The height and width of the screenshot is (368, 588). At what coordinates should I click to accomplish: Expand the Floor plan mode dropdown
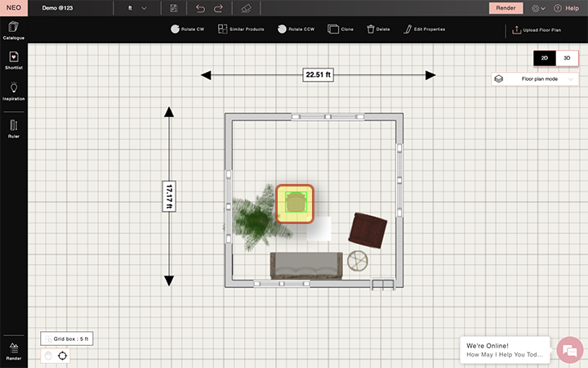click(535, 79)
